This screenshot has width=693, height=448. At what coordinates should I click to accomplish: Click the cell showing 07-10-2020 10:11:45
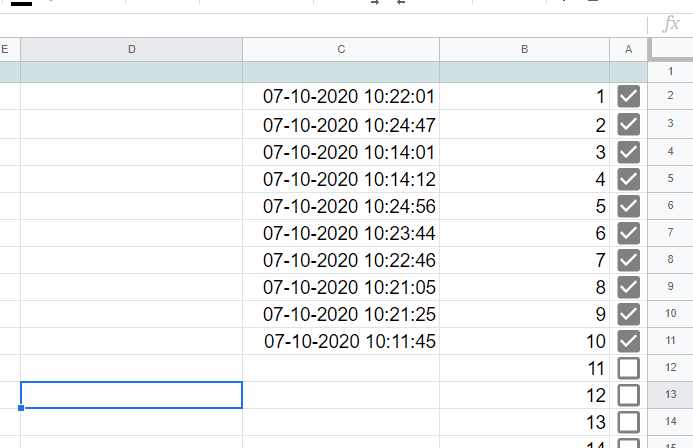(x=348, y=341)
